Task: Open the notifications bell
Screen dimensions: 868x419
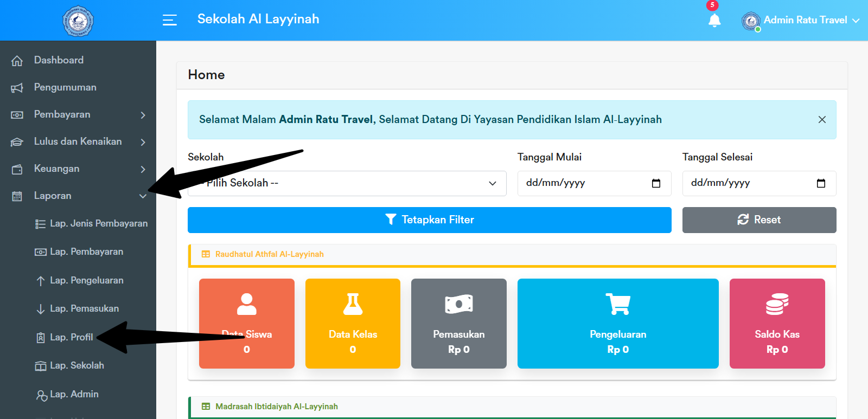Action: tap(714, 21)
